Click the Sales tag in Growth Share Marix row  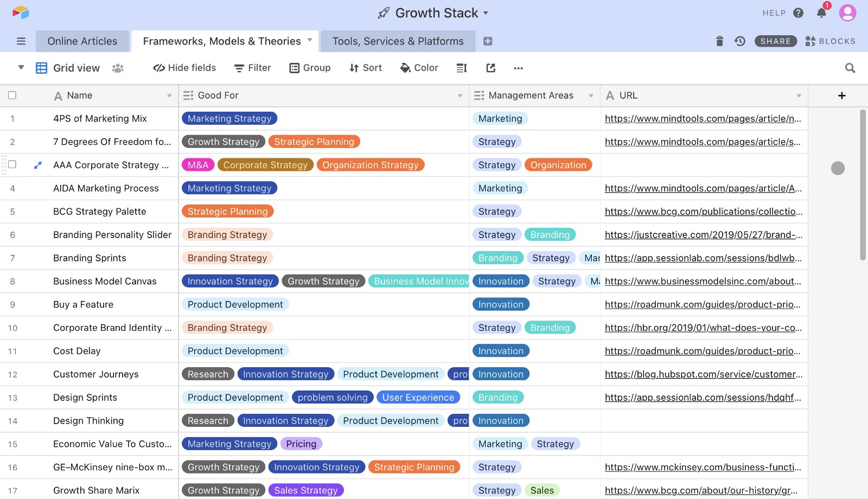coord(542,490)
